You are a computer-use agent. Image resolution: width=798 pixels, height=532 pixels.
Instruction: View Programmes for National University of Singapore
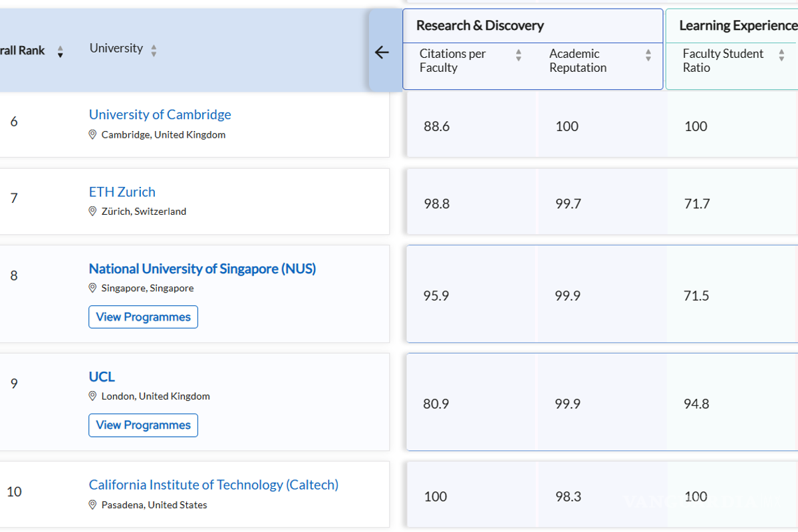point(143,317)
